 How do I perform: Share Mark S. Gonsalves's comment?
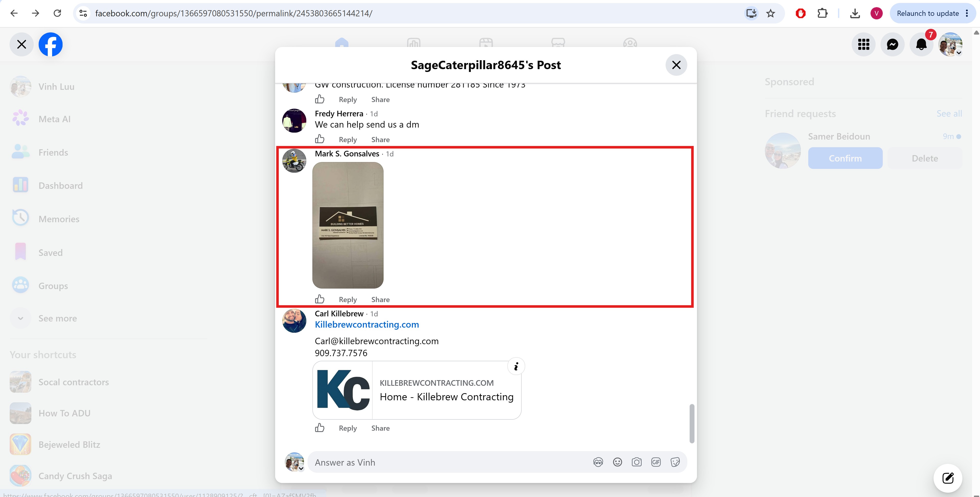point(381,300)
